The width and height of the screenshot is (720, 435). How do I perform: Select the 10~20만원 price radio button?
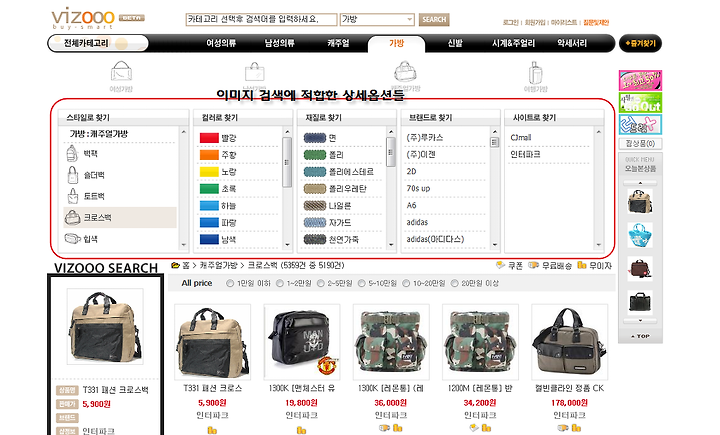[x=406, y=283]
